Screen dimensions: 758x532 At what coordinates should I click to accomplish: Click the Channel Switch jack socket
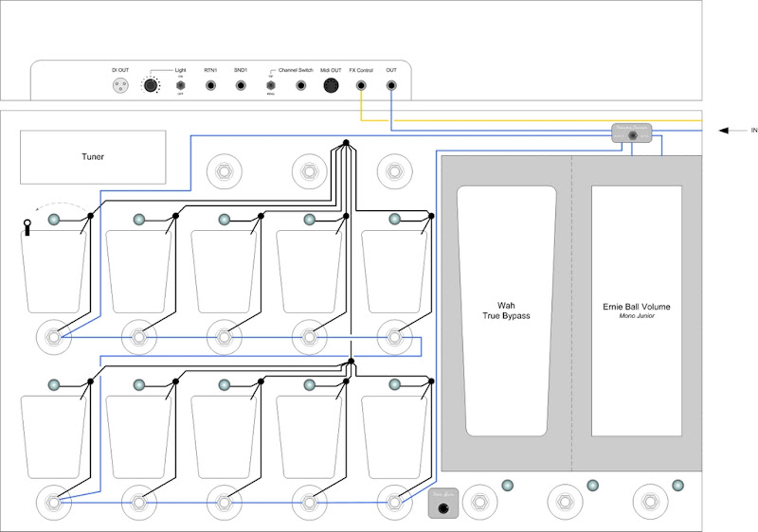300,85
